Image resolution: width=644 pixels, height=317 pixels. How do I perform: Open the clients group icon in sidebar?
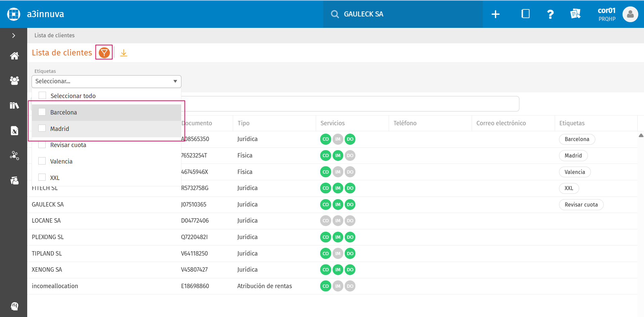[x=14, y=81]
